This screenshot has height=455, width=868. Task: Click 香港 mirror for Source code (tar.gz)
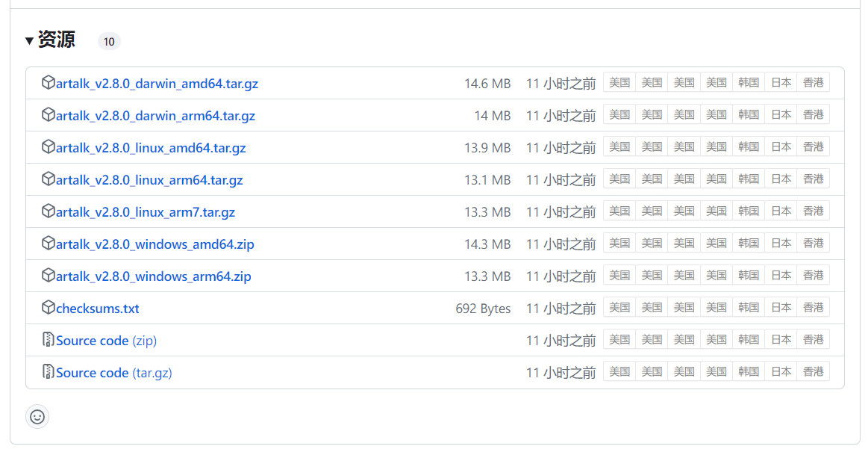[813, 372]
